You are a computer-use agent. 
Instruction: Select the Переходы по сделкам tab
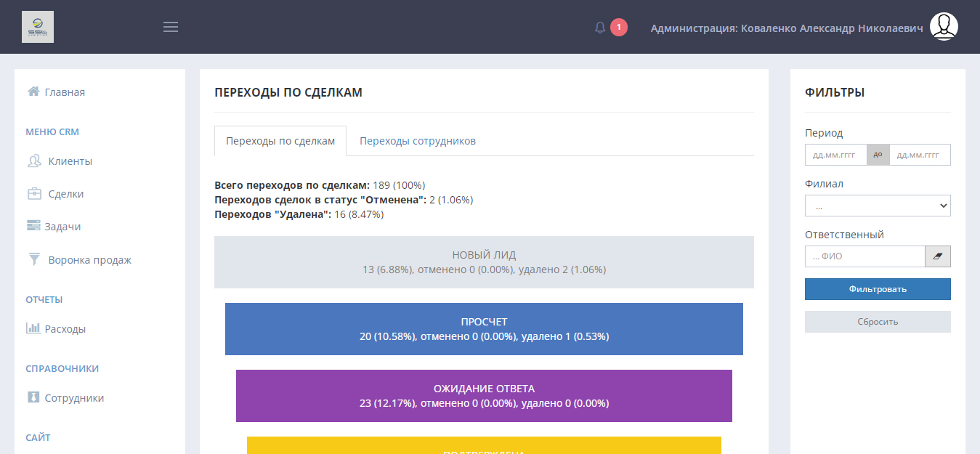point(280,141)
